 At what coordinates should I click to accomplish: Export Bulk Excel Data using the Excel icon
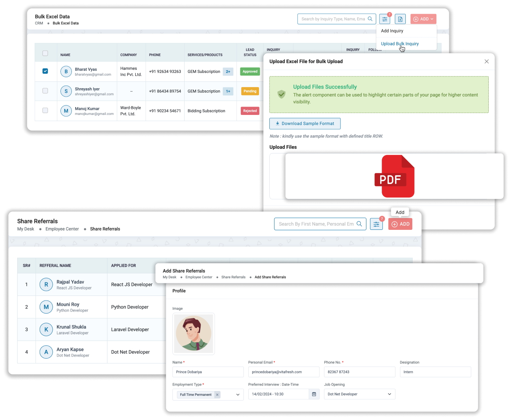[x=400, y=19]
